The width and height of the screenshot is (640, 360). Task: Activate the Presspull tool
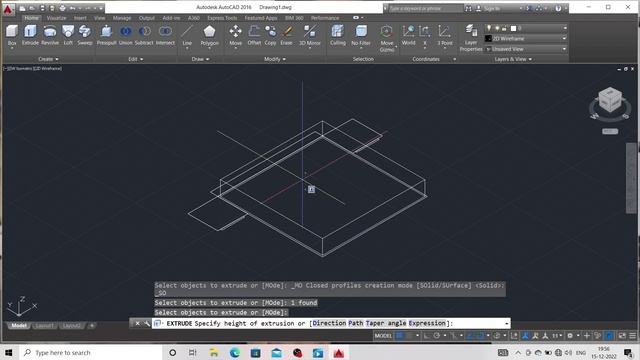(107, 34)
